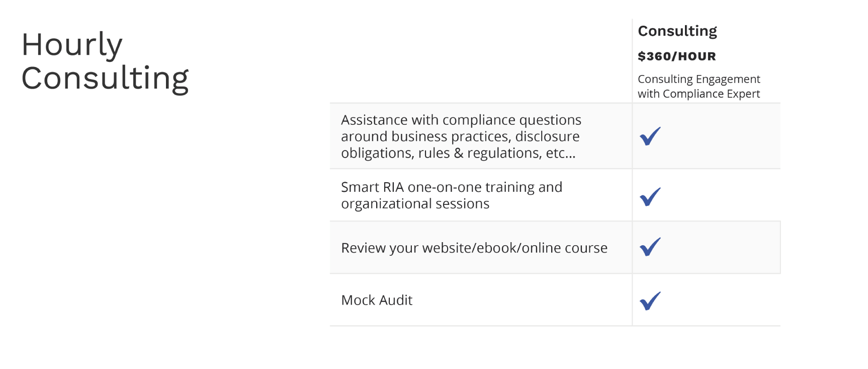Click the organizational sessions line of text
868x369 pixels.
click(x=415, y=204)
